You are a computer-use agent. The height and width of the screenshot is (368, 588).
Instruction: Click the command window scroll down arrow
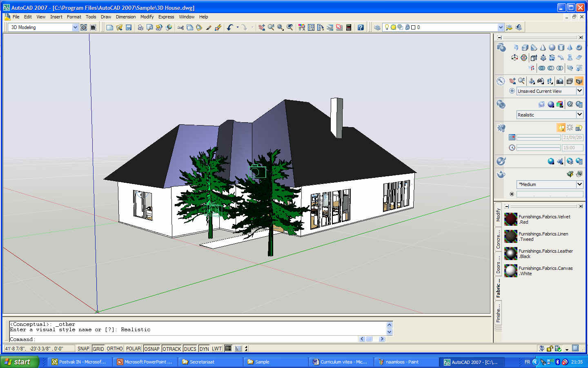point(389,332)
